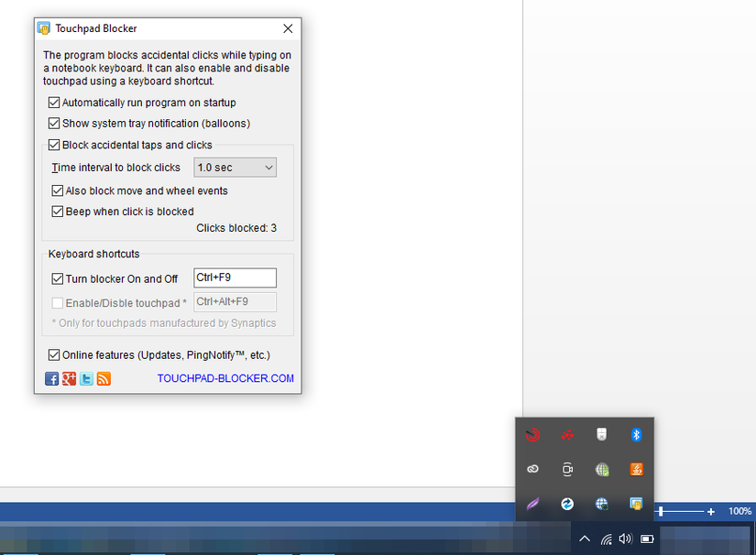Click the orange RSS feed icon
The width and height of the screenshot is (756, 555).
pos(104,378)
